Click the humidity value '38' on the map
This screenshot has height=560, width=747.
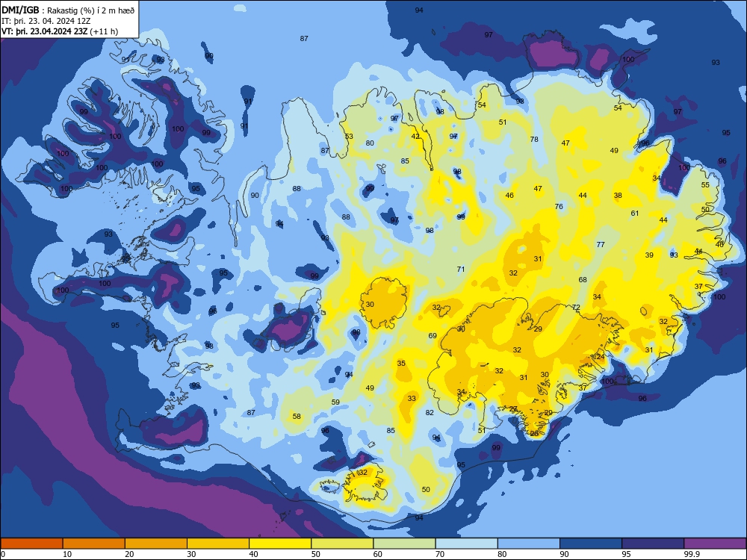(618, 195)
